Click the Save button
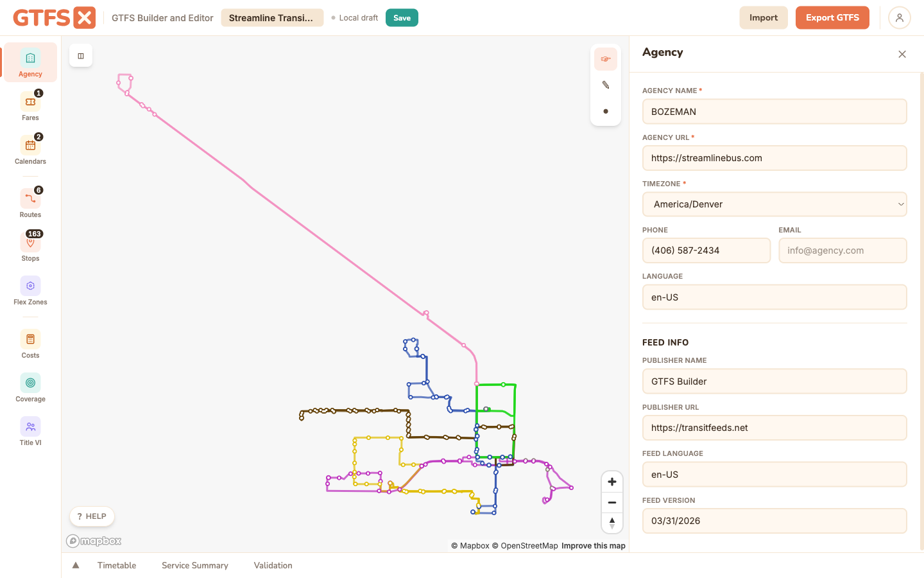This screenshot has height=578, width=924. 402,18
